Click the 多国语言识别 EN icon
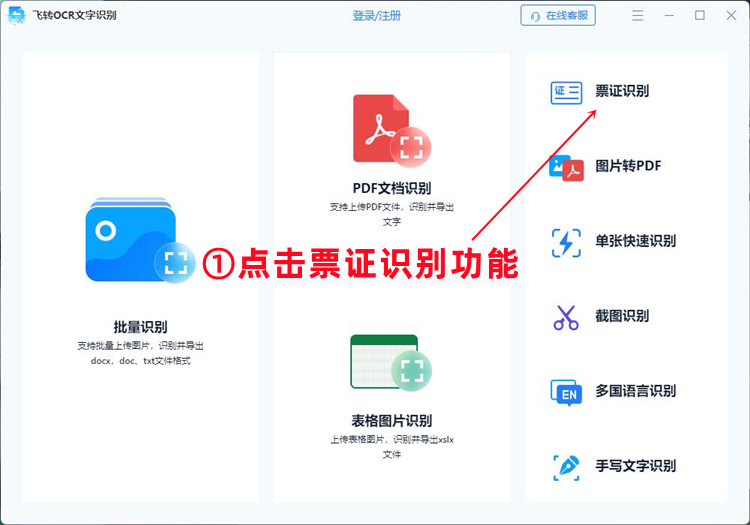This screenshot has width=750, height=525. coord(566,392)
